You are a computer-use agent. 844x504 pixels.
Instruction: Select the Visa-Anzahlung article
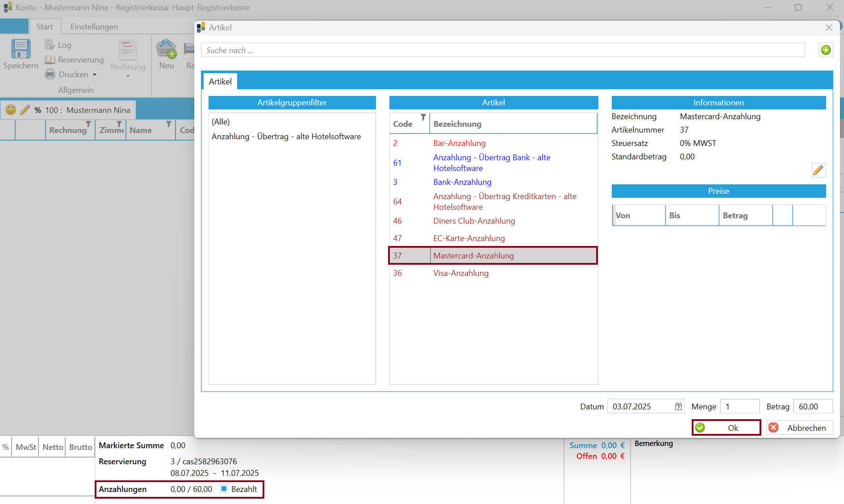point(493,273)
